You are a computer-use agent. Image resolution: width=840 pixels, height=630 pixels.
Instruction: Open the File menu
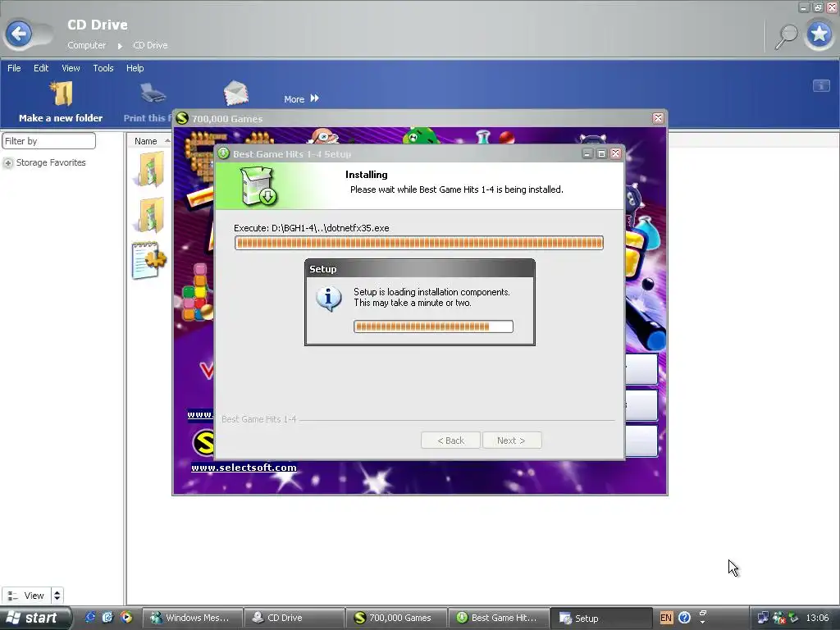[14, 68]
